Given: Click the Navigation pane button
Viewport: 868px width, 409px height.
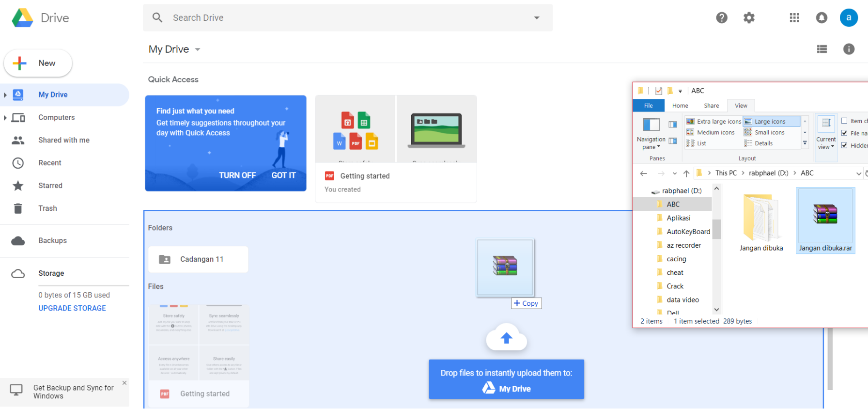Looking at the screenshot, I should 651,133.
